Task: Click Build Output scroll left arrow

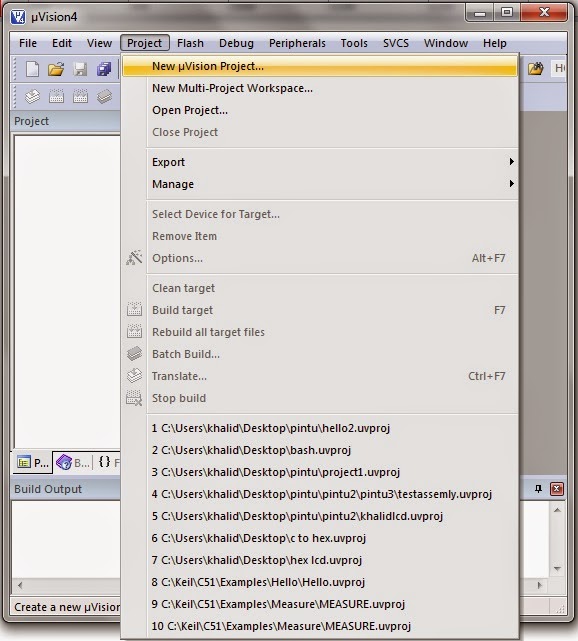Action: coord(20,585)
